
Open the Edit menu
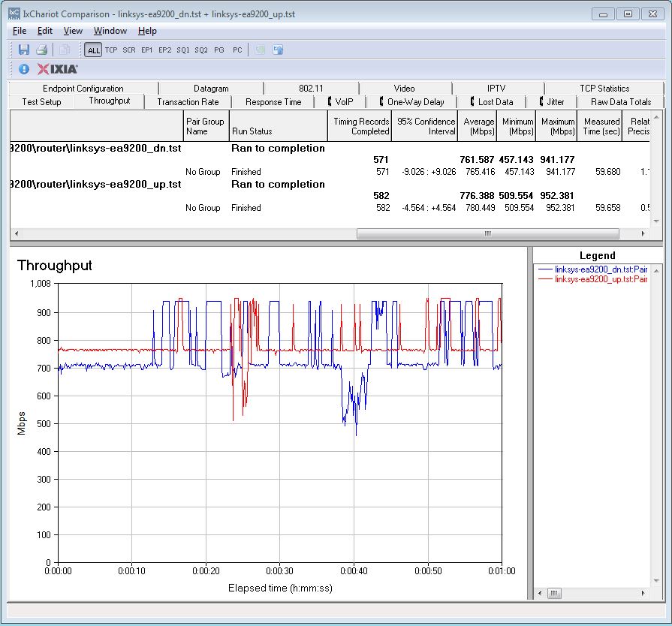[x=44, y=31]
